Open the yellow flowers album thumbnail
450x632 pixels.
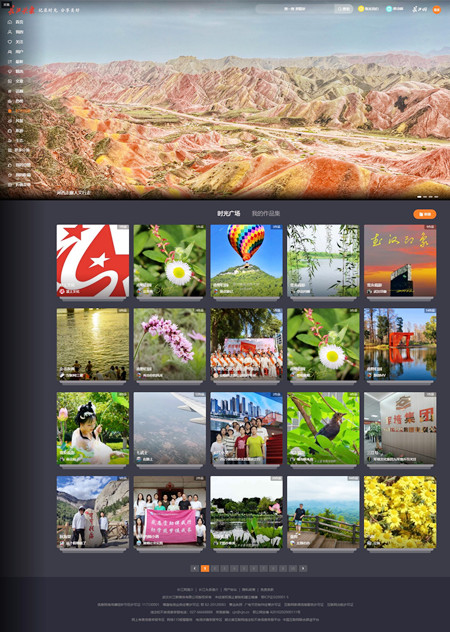coord(400,512)
